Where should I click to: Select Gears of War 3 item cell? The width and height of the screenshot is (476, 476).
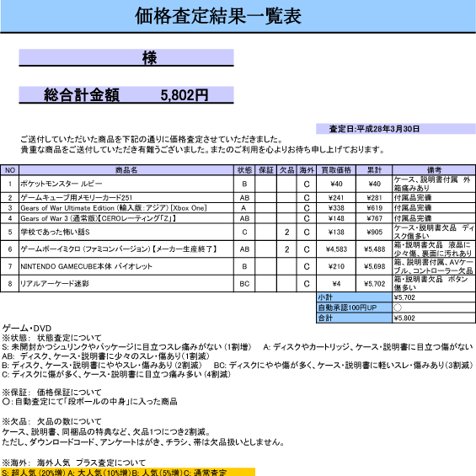click(x=126, y=218)
